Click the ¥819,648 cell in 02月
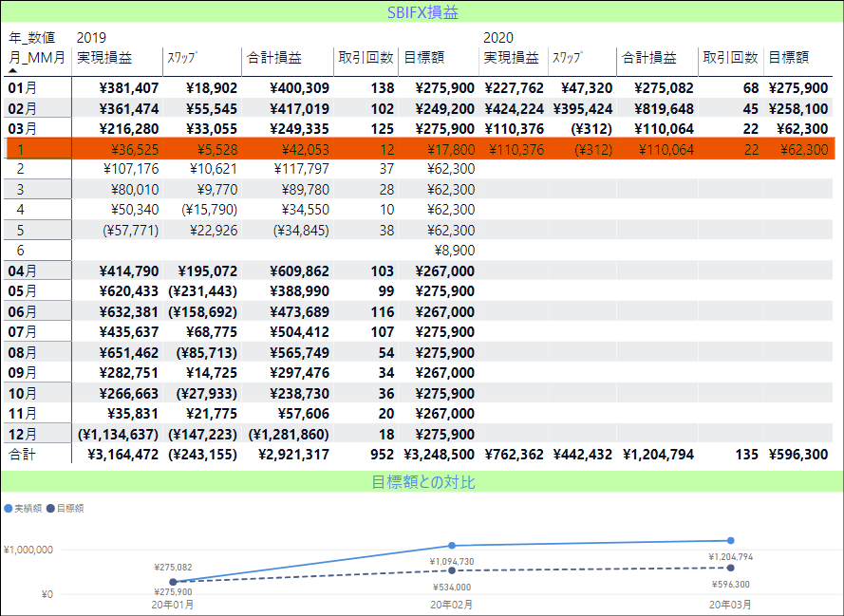 664,108
